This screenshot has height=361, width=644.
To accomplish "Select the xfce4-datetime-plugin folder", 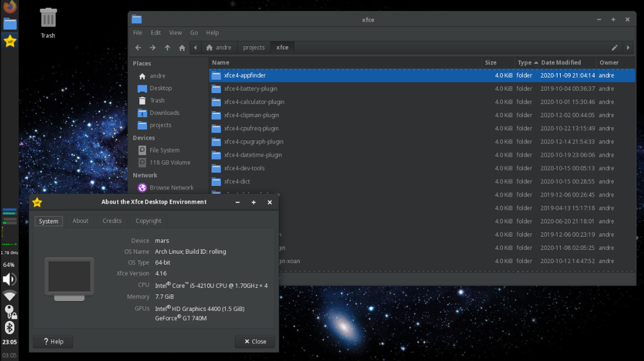I will point(422,155).
